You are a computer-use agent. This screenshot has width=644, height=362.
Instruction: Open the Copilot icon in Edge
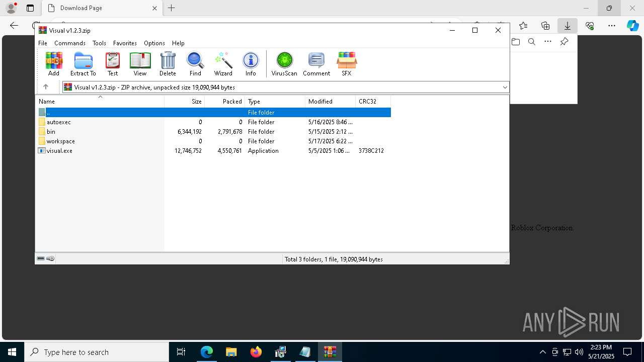632,26
